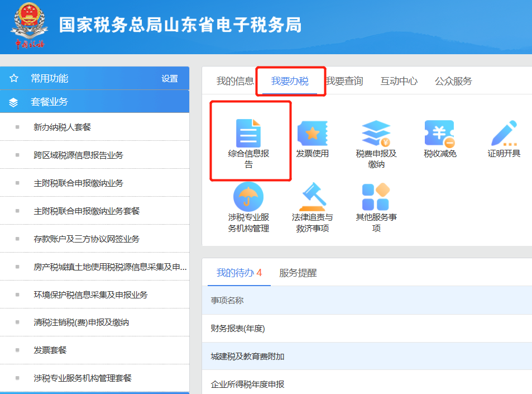Open 主附税联合申报缴纳业务套餐 in sidebar
Screen dimensions: 532x394
pos(95,211)
